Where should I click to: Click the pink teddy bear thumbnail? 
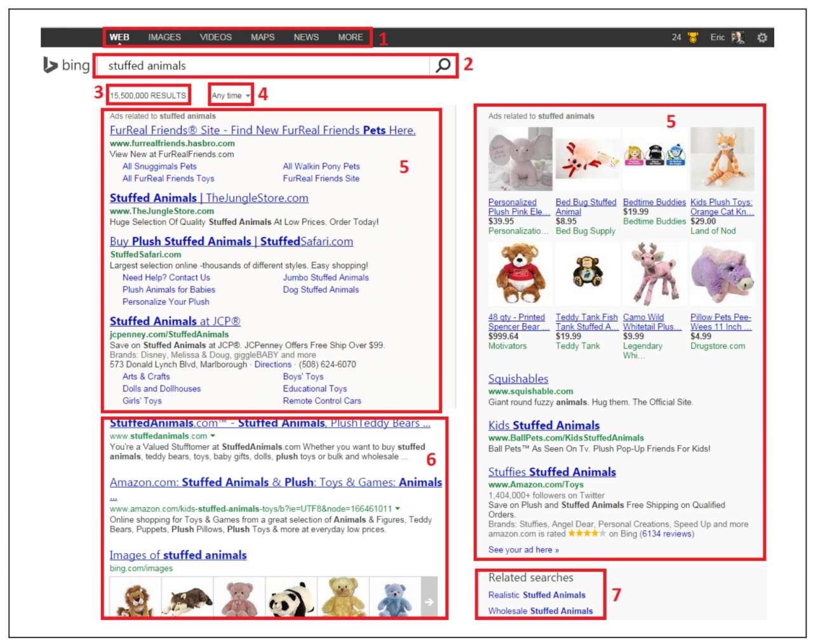coord(239,597)
